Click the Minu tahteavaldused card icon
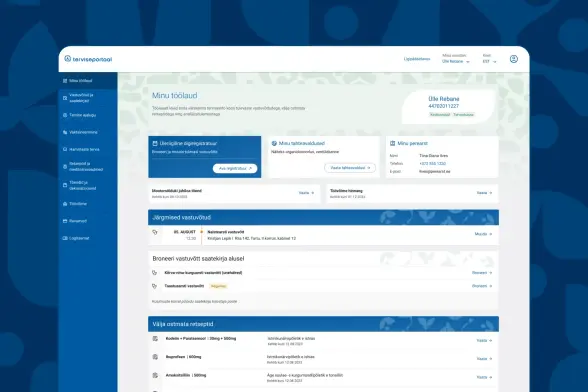This screenshot has width=588, height=392. pos(274,143)
